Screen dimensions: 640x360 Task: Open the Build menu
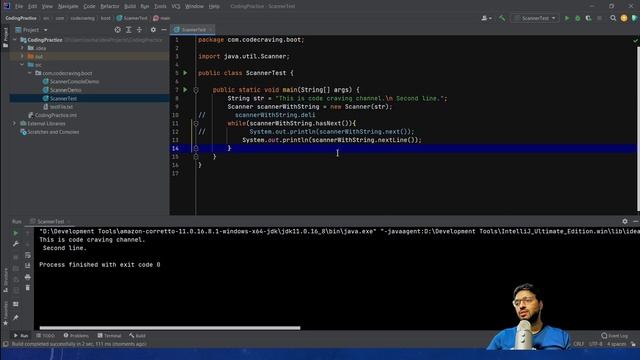tap(130, 6)
